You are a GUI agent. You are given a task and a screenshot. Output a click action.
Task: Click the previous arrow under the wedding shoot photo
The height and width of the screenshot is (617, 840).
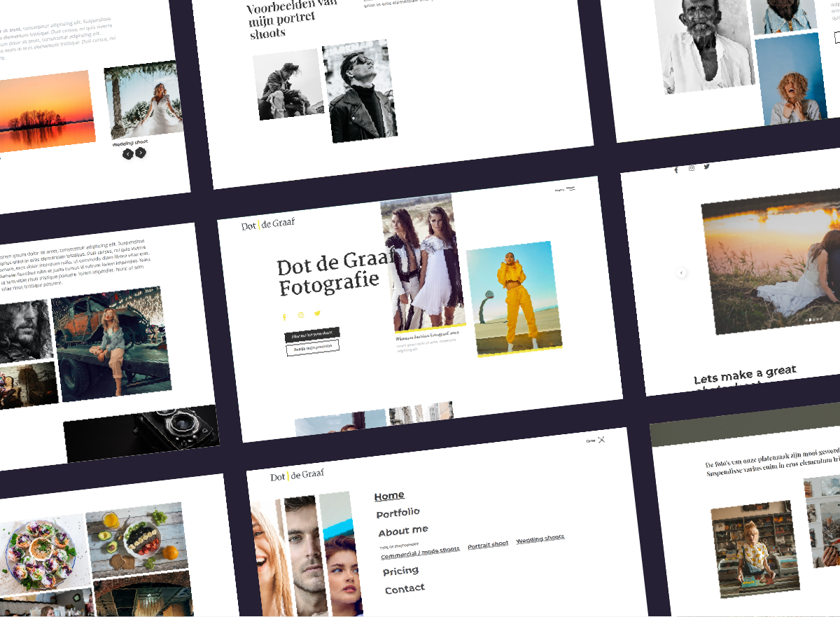127,154
